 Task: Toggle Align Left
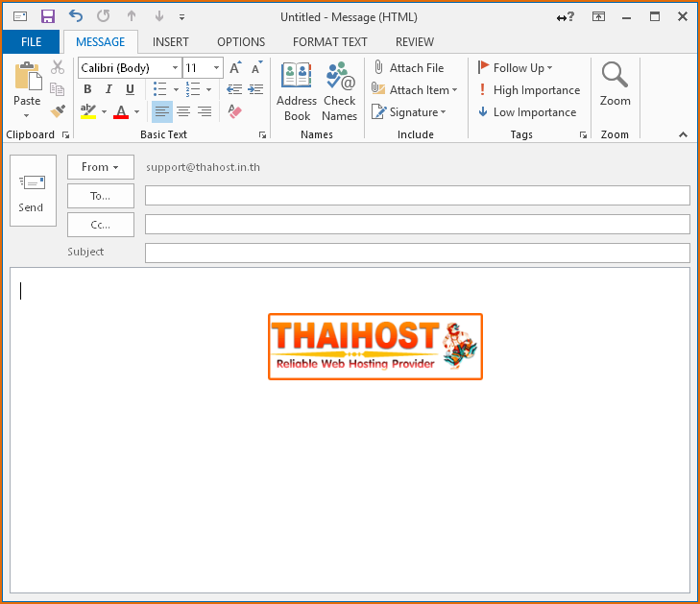pyautogui.click(x=162, y=111)
